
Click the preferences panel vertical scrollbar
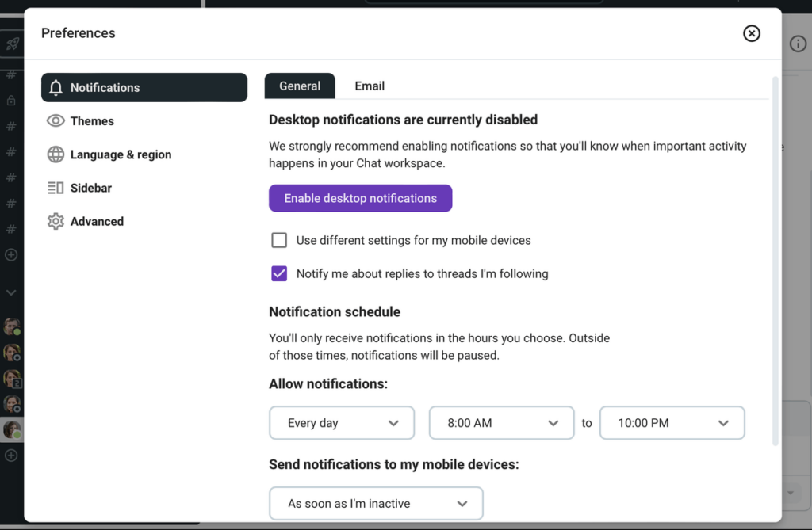click(x=775, y=261)
